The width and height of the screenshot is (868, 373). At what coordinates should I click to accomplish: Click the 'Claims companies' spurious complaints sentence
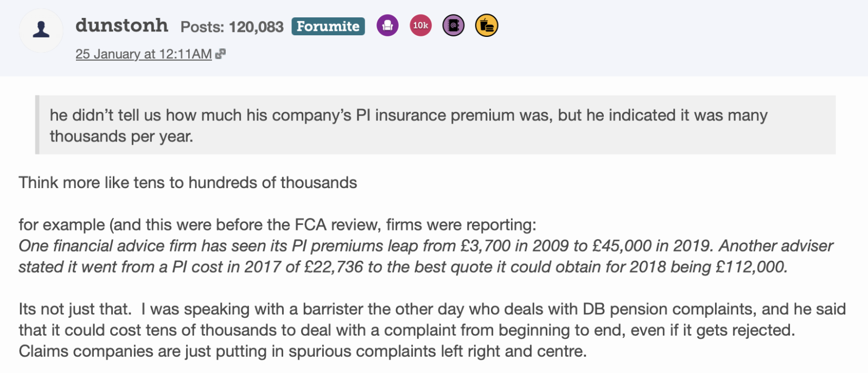coord(302,351)
